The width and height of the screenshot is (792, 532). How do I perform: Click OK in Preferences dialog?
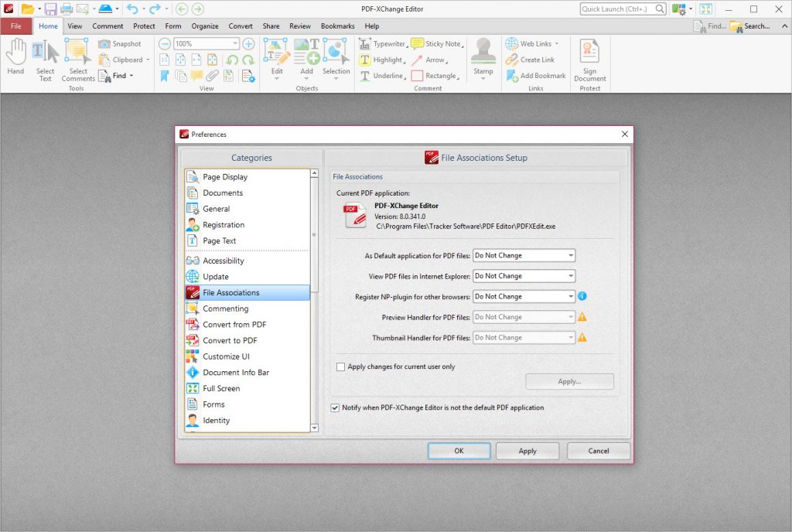459,451
